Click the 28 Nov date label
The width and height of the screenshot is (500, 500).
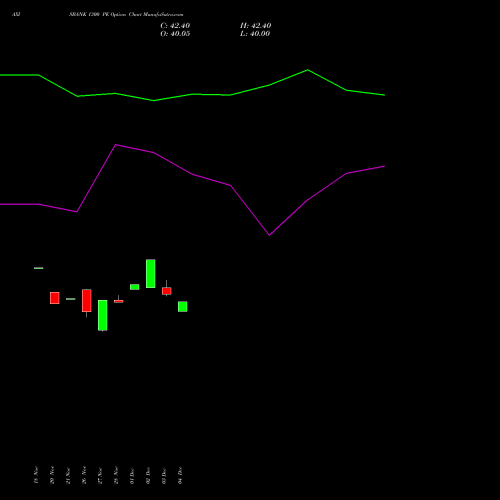pos(116,475)
